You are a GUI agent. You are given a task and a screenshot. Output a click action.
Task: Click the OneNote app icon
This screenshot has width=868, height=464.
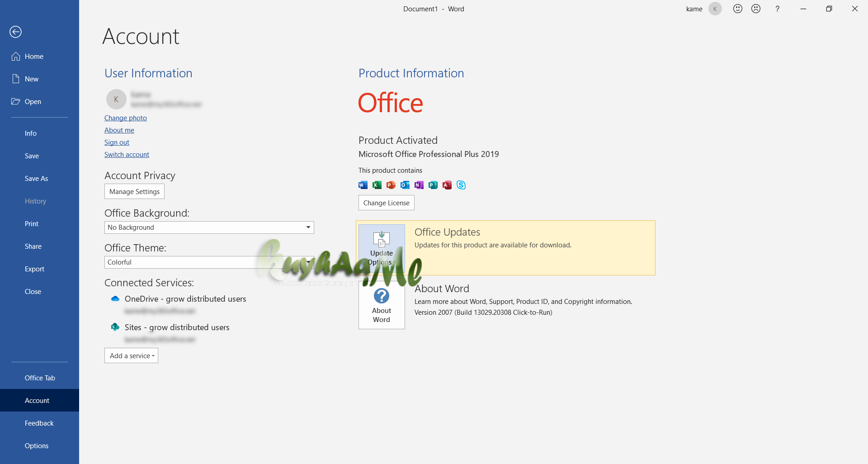click(419, 185)
